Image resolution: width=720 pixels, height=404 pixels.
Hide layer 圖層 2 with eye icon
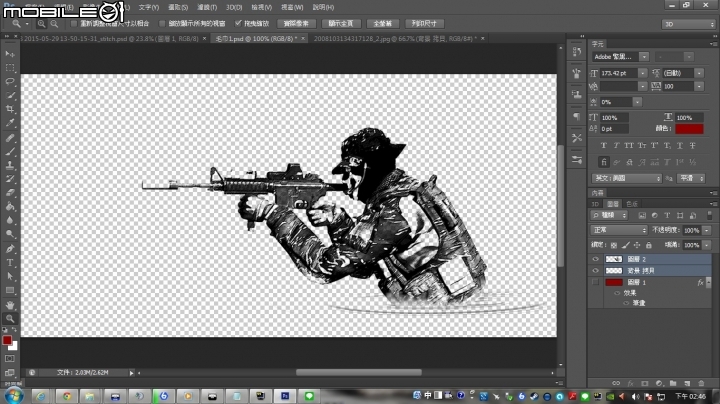596,258
